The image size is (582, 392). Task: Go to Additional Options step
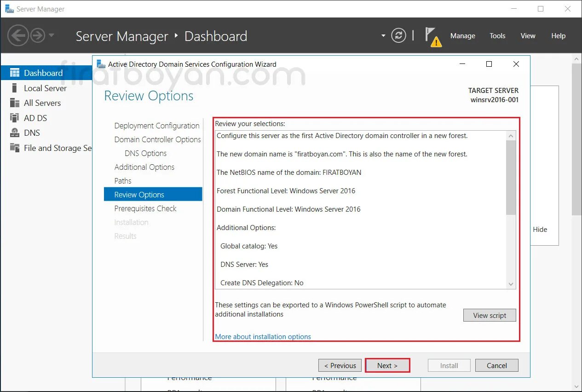coord(144,167)
